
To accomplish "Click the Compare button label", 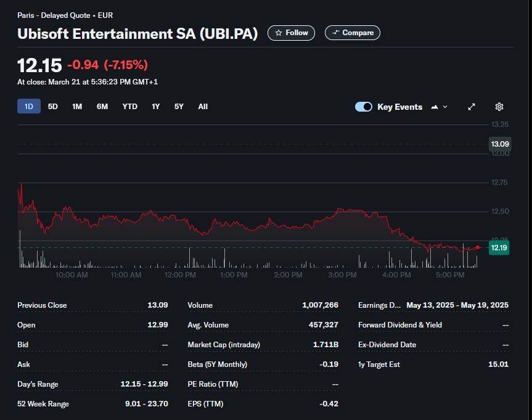I will (358, 33).
